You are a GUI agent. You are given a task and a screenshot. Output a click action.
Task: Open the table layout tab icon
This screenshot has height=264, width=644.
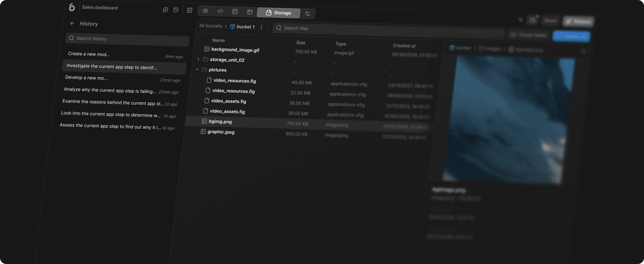click(x=250, y=12)
